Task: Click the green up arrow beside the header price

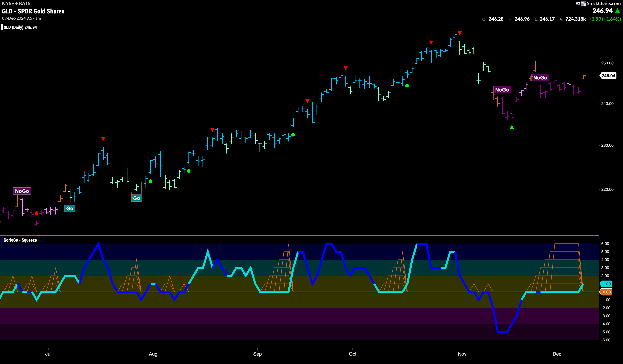Action: (617, 11)
